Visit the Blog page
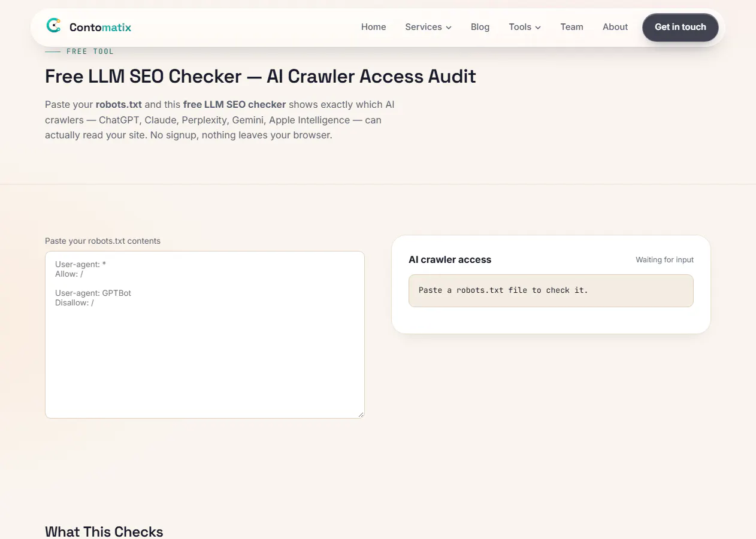This screenshot has width=756, height=539. (x=480, y=27)
